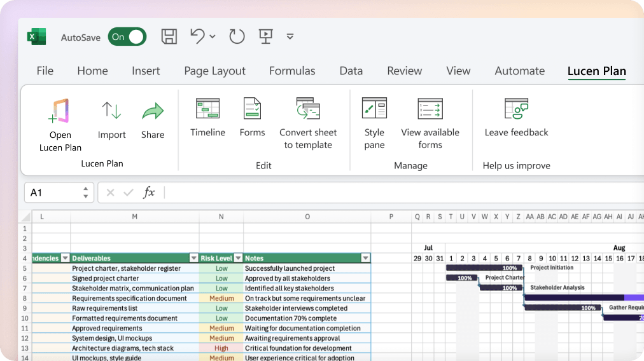
Task: Confirm entry with checkmark icon
Action: 129,193
